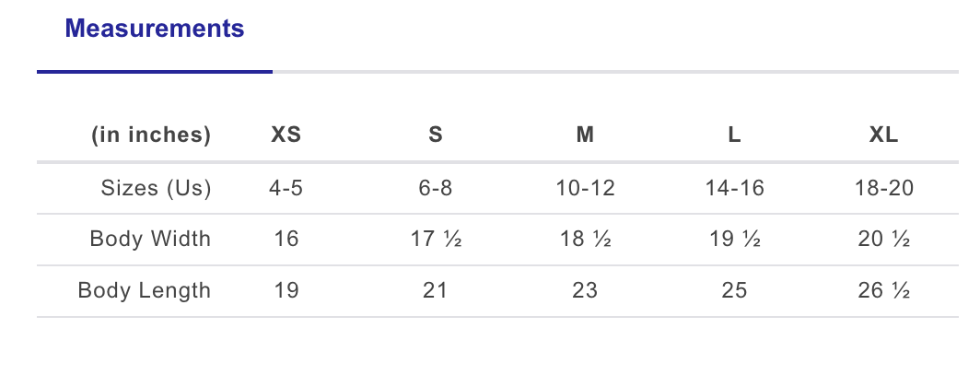The width and height of the screenshot is (980, 387).
Task: Click the body length value 21
Action: 436,291
